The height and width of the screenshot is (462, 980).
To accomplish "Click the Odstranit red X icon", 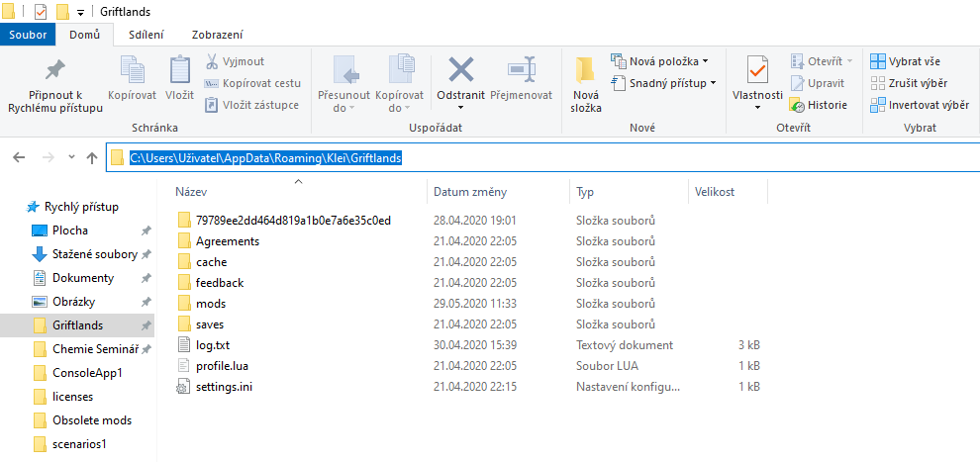I will (460, 71).
